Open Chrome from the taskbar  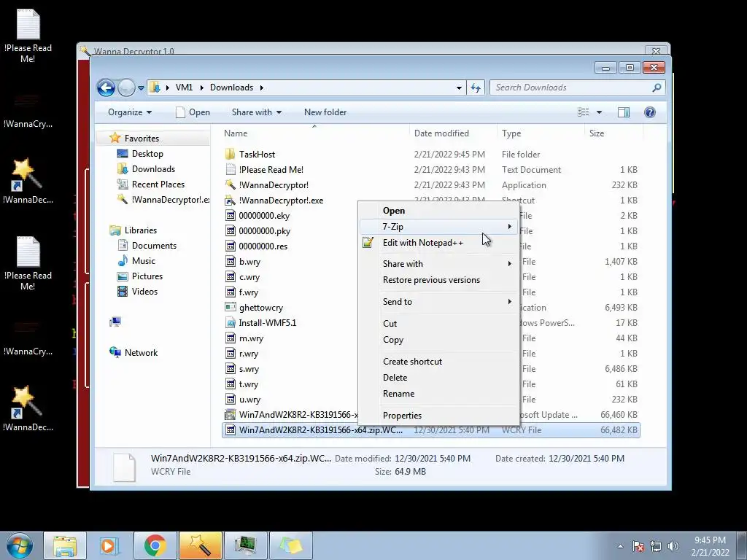pos(155,545)
